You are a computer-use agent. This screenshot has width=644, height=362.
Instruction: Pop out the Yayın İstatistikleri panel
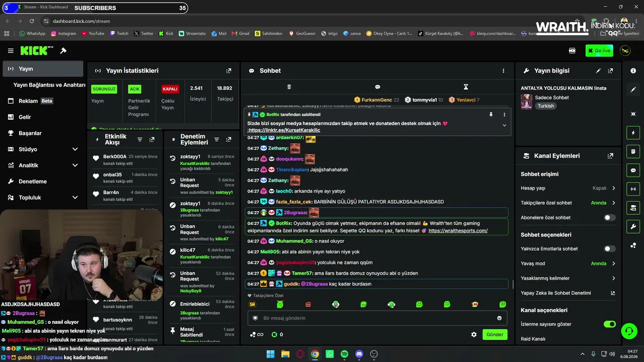click(x=229, y=71)
